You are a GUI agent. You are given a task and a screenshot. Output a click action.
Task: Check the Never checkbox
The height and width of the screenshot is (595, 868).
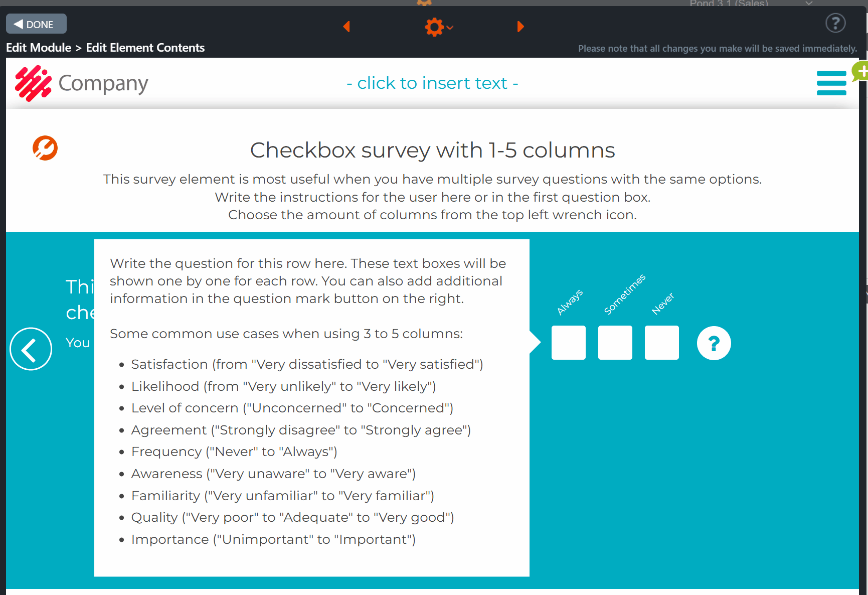click(x=662, y=343)
